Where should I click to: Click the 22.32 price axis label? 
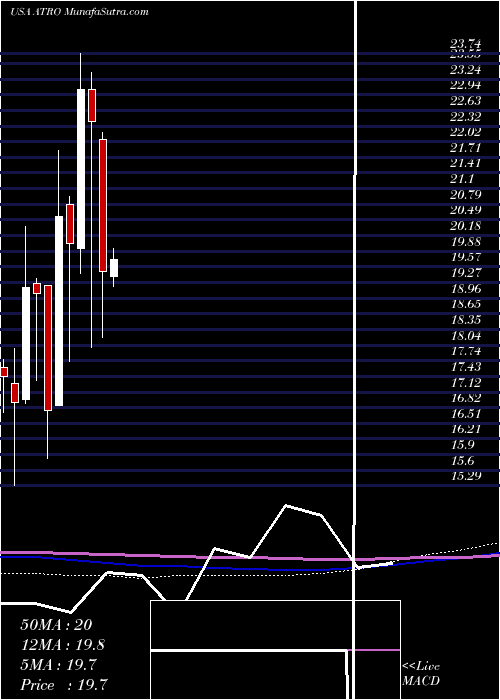pyautogui.click(x=466, y=117)
